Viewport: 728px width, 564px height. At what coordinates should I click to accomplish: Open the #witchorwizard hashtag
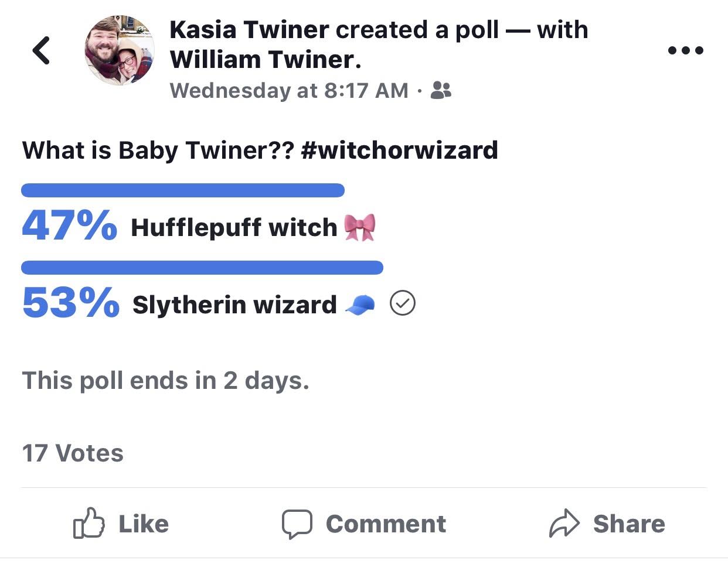click(x=399, y=150)
